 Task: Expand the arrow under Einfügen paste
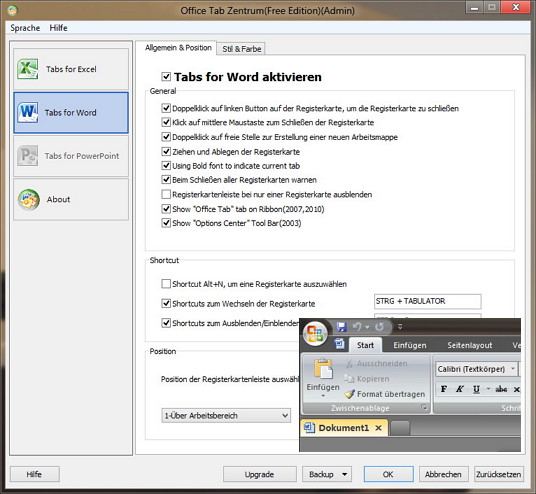(323, 396)
